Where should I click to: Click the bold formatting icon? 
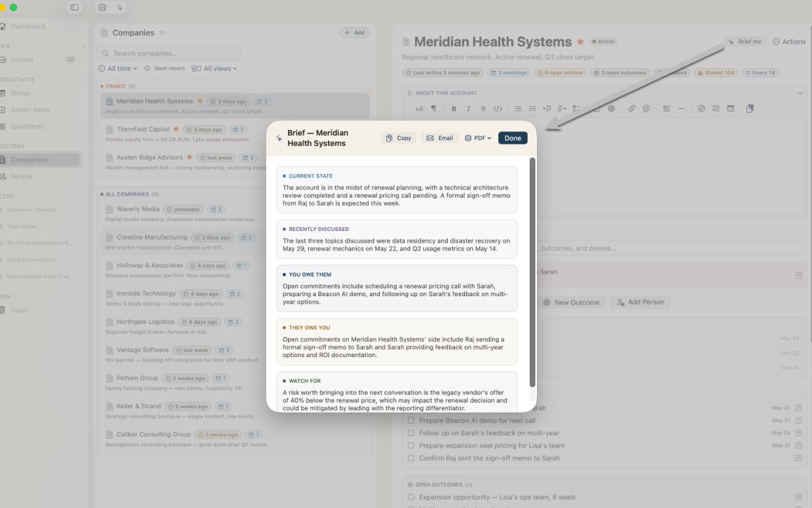click(x=454, y=109)
